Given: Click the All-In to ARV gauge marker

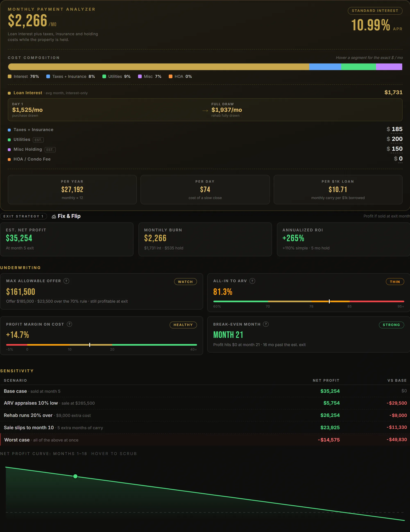Looking at the screenshot, I should tap(329, 301).
